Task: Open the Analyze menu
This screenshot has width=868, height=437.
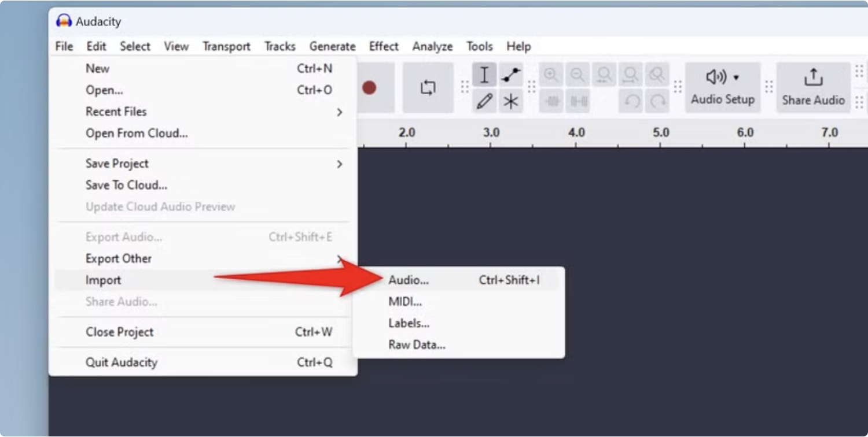Action: pyautogui.click(x=432, y=46)
